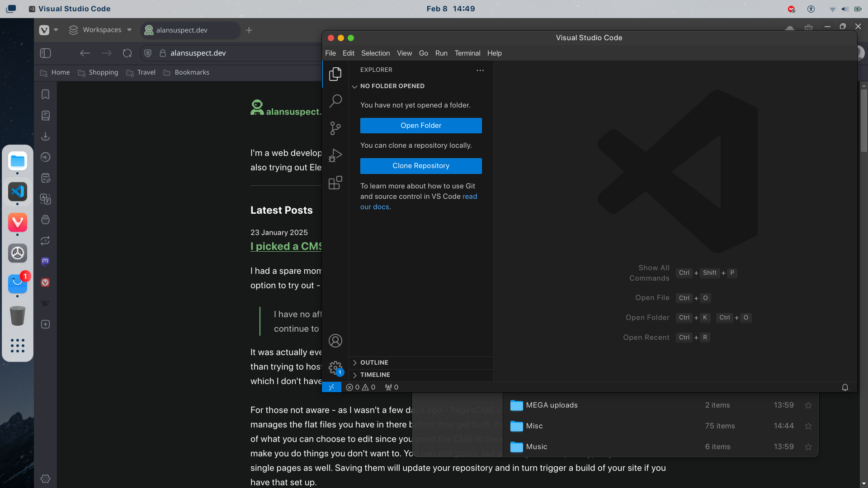The width and height of the screenshot is (868, 488).
Task: Open Vivaldi settings gear at panel bottom
Action: [x=45, y=479]
